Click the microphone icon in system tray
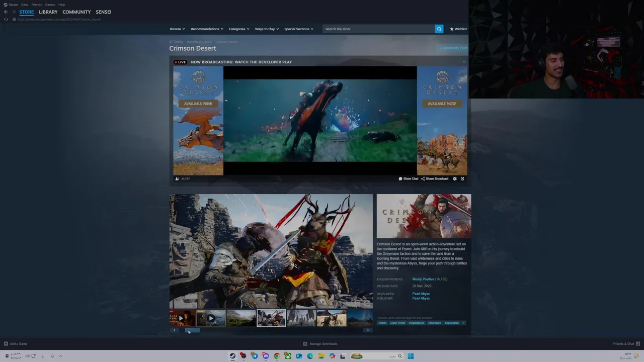Screen dimensions: 644x362 (52, 356)
